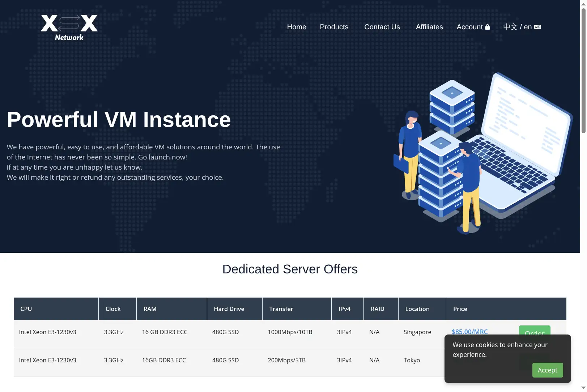Open the Affiliates page

coord(429,27)
